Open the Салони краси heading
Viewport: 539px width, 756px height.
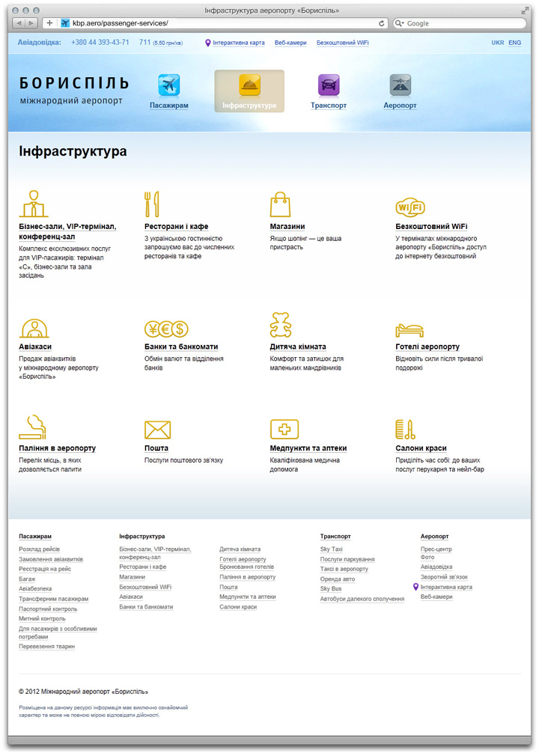coord(421,448)
